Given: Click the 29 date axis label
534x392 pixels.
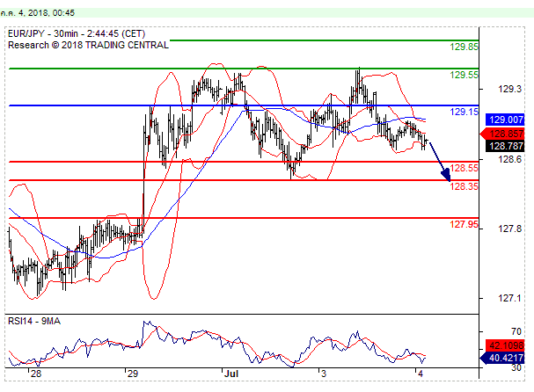Looking at the screenshot, I should 133,374.
